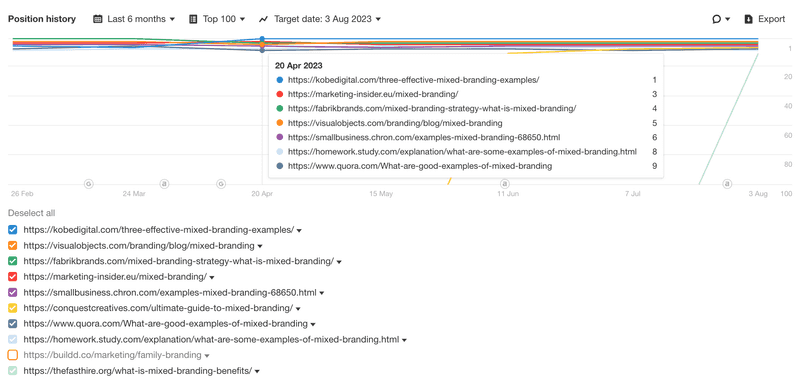Click the 'a' annotation marker near 11 Jun

click(x=505, y=184)
